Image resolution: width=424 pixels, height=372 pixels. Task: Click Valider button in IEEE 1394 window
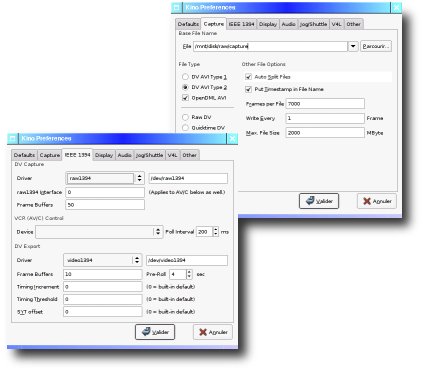(x=155, y=332)
